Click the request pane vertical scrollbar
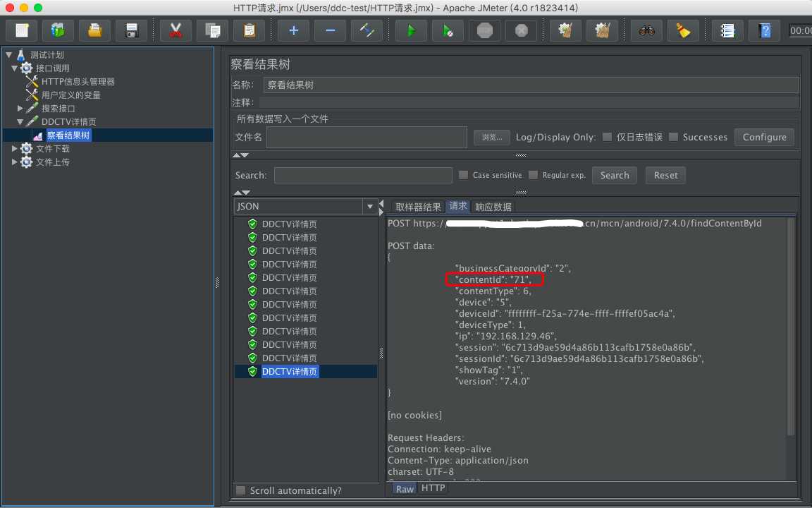This screenshot has width=812, height=508. click(x=790, y=327)
